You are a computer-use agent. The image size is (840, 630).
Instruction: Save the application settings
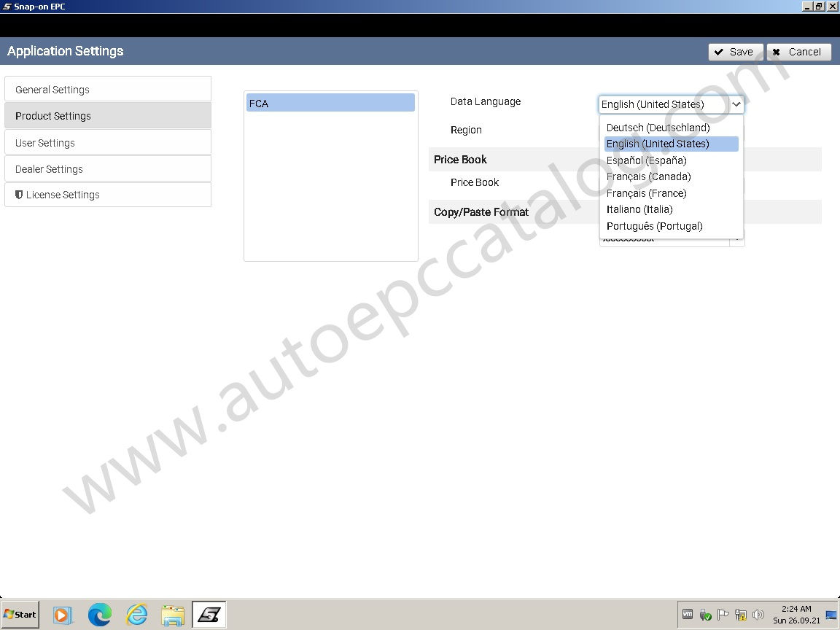pos(736,52)
